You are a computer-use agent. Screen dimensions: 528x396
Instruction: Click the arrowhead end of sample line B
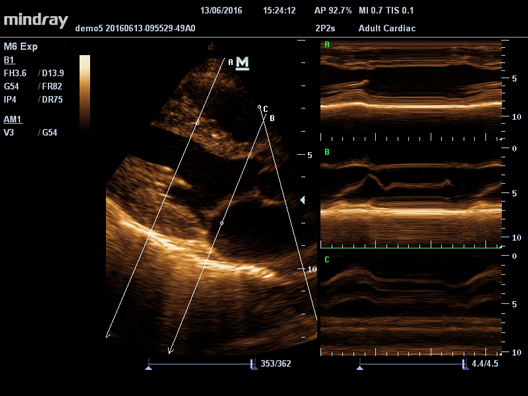tap(170, 351)
